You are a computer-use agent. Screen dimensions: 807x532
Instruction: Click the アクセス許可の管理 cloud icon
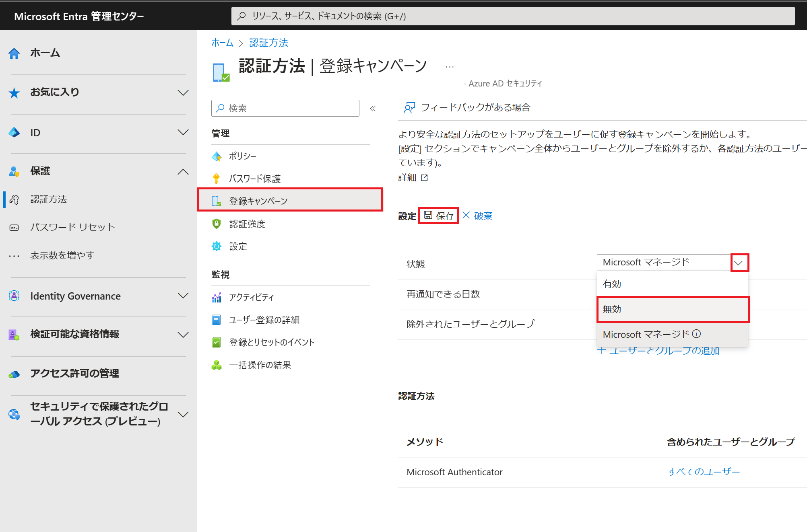point(14,374)
